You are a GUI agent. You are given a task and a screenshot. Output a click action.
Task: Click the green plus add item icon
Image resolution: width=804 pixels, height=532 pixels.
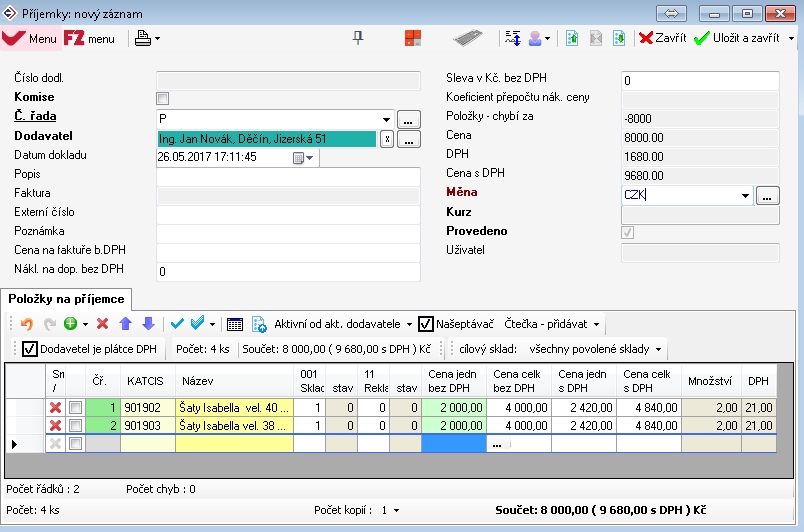[70, 323]
